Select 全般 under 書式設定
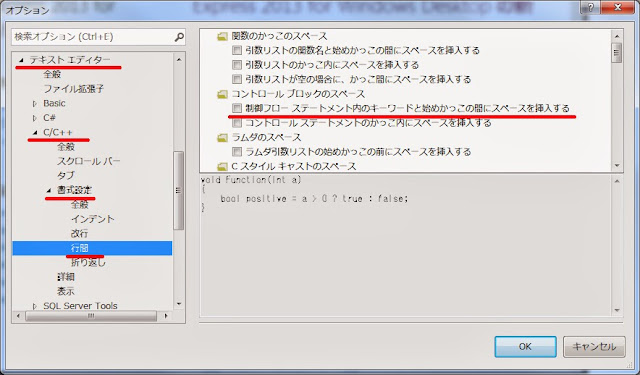Viewport: 640px width, 375px height. pos(80,204)
